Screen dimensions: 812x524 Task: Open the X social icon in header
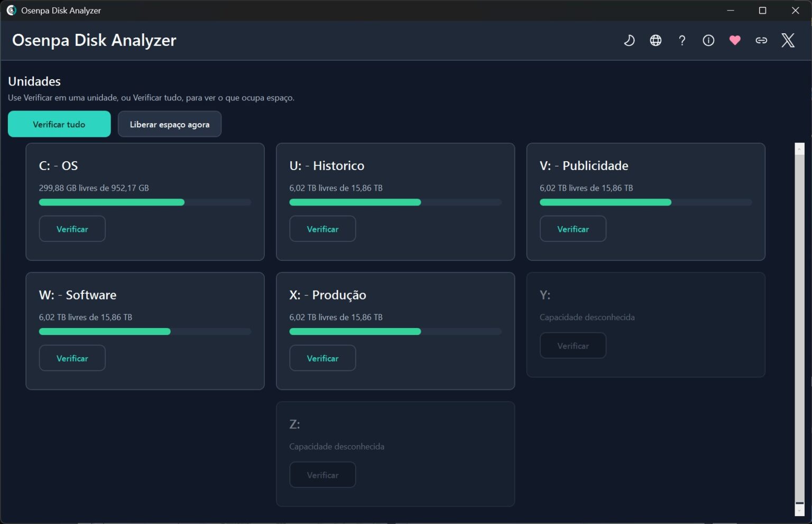click(788, 40)
